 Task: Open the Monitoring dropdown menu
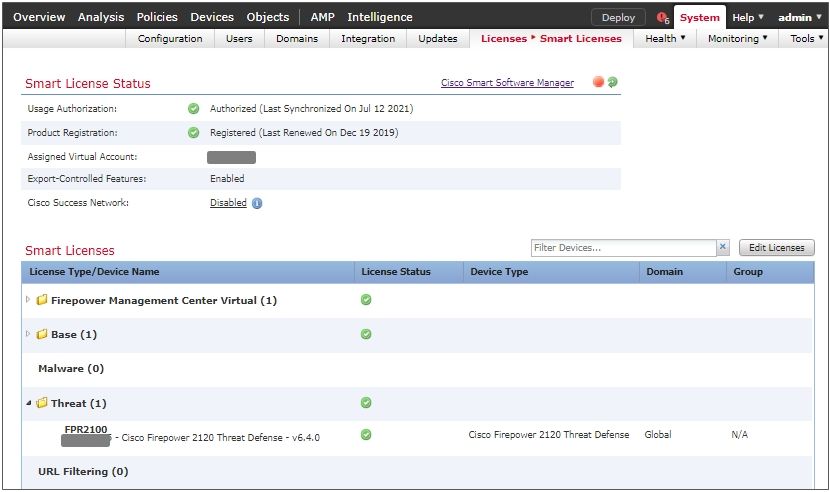pos(737,38)
